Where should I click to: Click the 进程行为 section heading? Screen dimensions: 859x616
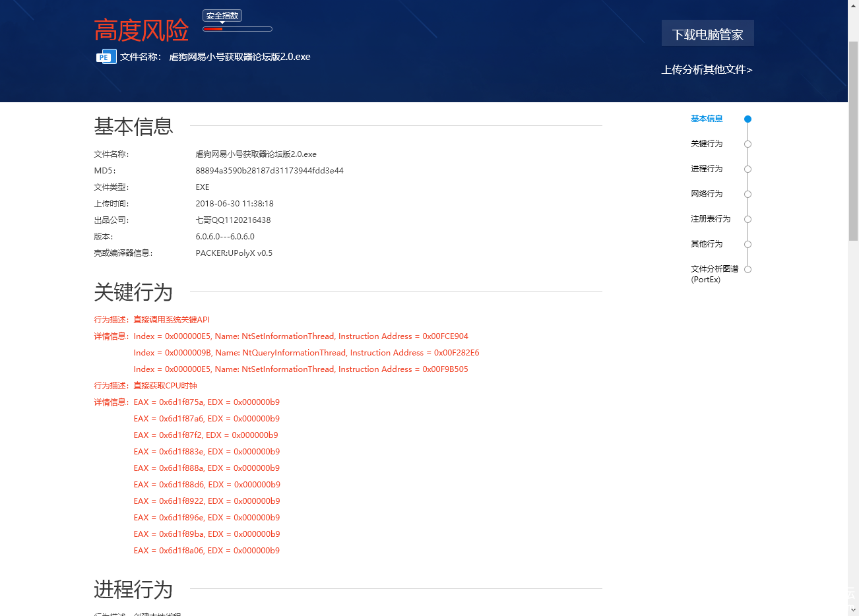[133, 589]
